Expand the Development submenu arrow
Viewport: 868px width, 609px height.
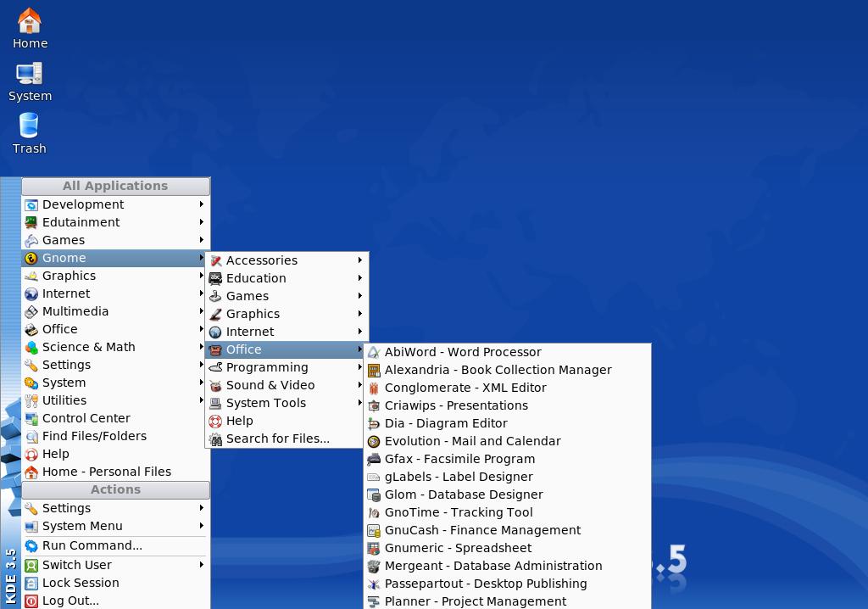(202, 204)
